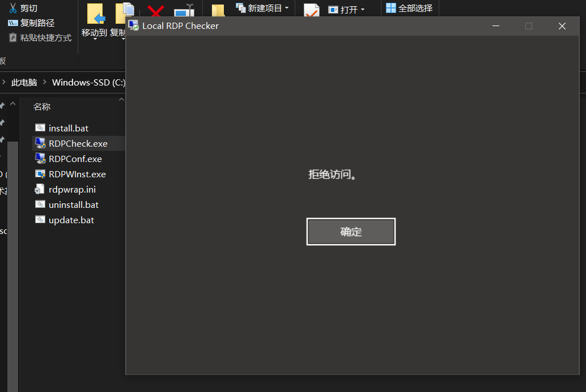
Task: Expand the 移动到 chevron menu
Action: point(95,39)
